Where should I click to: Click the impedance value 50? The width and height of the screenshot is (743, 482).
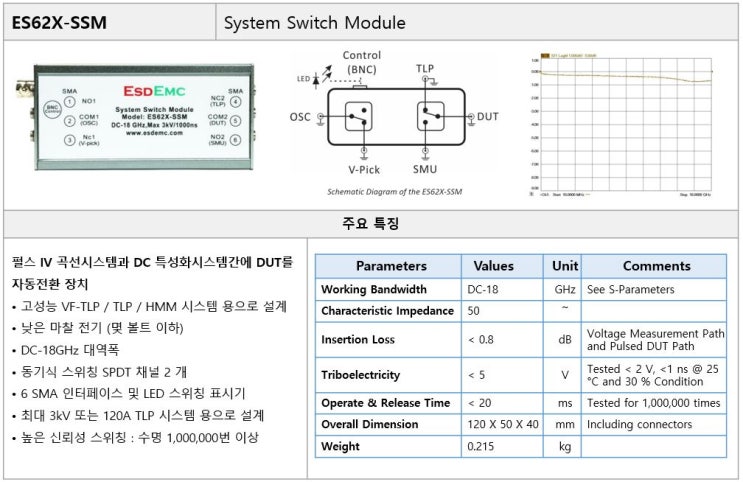(x=473, y=311)
